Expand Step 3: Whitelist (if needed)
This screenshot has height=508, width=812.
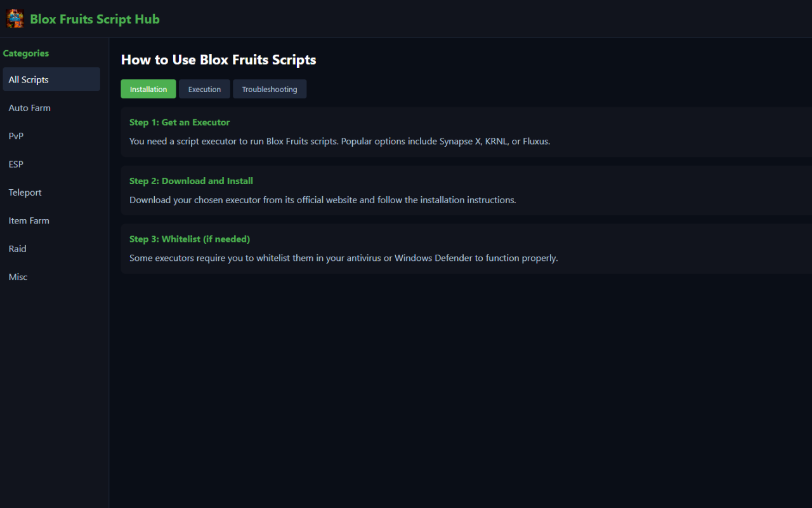189,239
